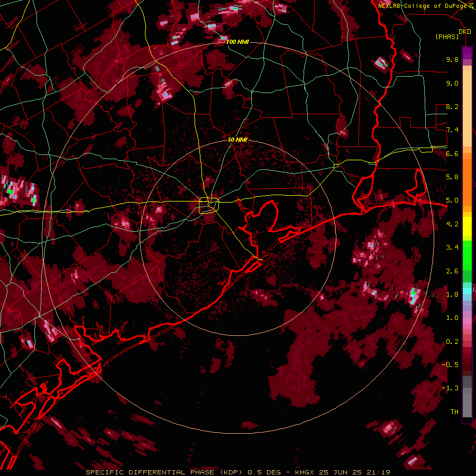This screenshot has width=476, height=476.
Task: Click the peach segment of the color bar
Action: pyautogui.click(x=467, y=106)
